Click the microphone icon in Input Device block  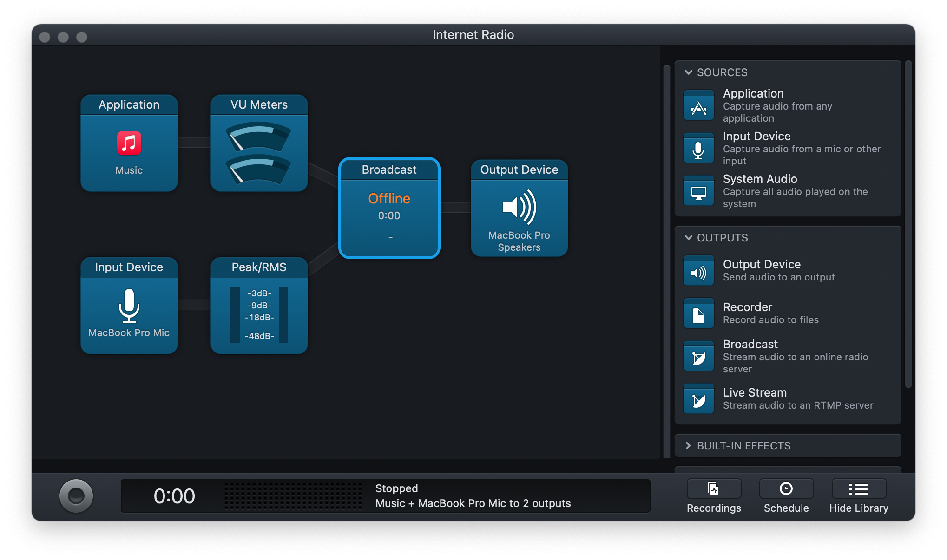coord(129,306)
